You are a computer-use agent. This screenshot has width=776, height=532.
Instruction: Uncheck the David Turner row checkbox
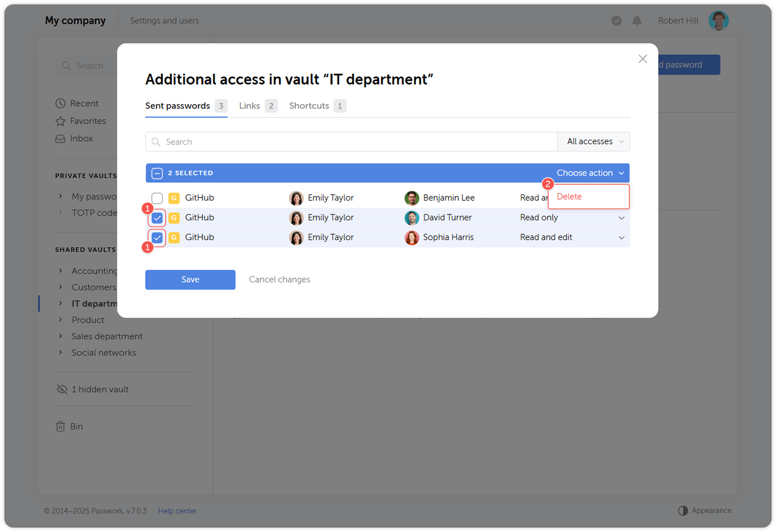pos(157,218)
